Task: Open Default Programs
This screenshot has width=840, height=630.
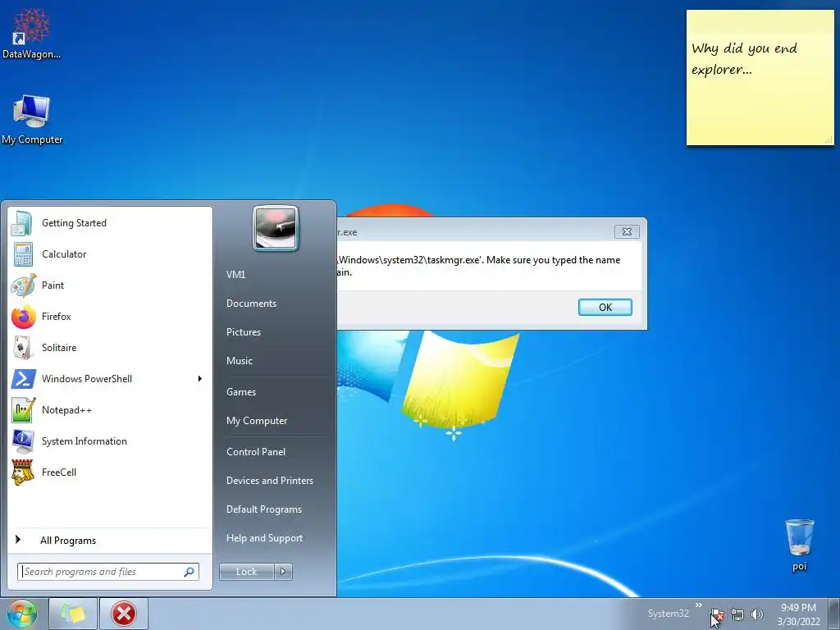Action: pyautogui.click(x=264, y=509)
